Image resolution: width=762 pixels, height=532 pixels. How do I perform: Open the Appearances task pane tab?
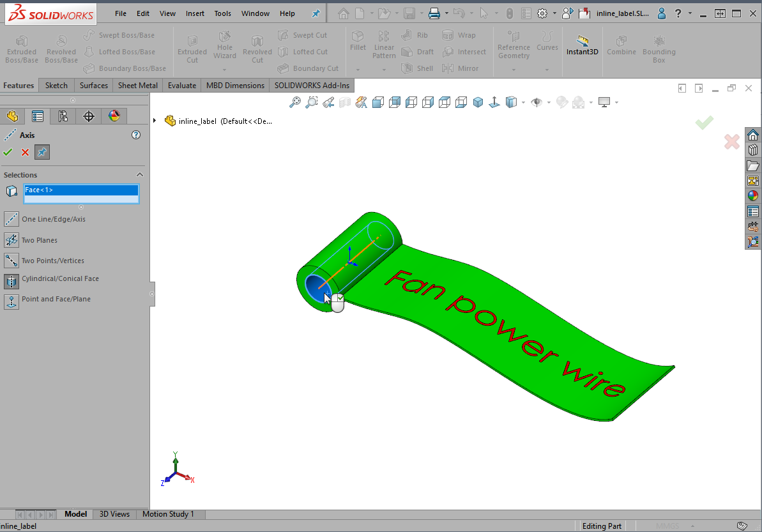[753, 196]
